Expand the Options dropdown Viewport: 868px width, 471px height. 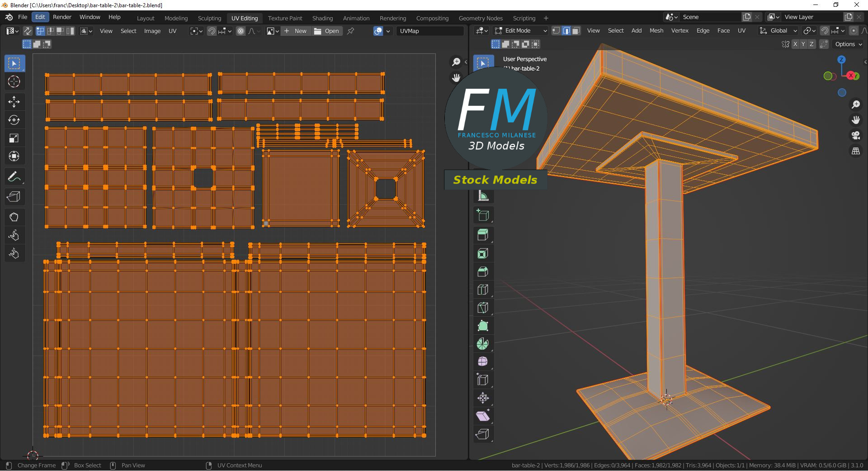848,44
